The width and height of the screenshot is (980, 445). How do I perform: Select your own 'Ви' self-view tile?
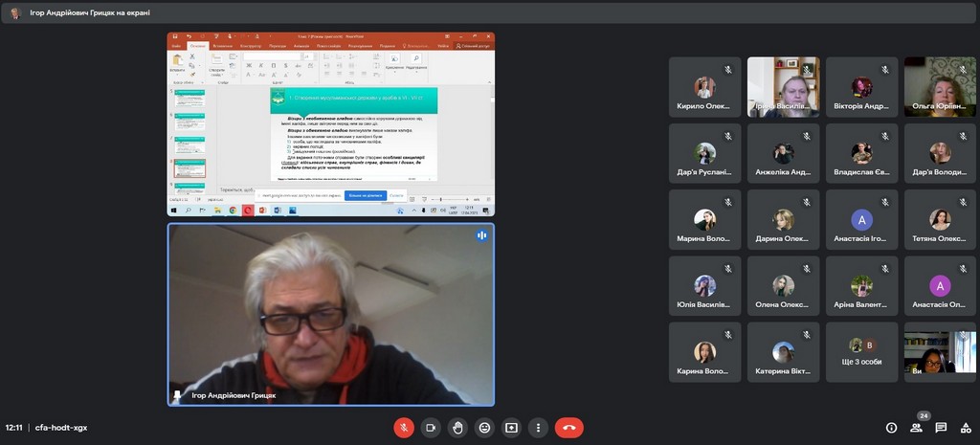(x=940, y=351)
